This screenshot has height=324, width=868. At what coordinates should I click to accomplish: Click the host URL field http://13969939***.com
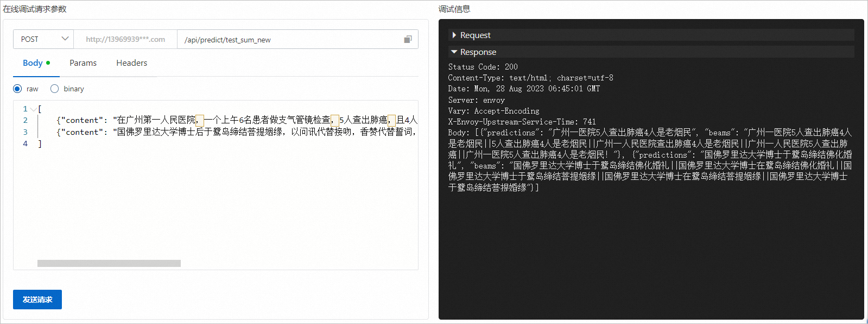(x=125, y=39)
